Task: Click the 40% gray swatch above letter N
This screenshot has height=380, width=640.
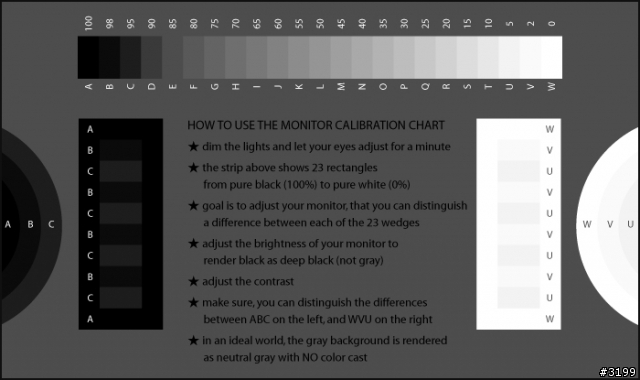Action: pos(362,58)
